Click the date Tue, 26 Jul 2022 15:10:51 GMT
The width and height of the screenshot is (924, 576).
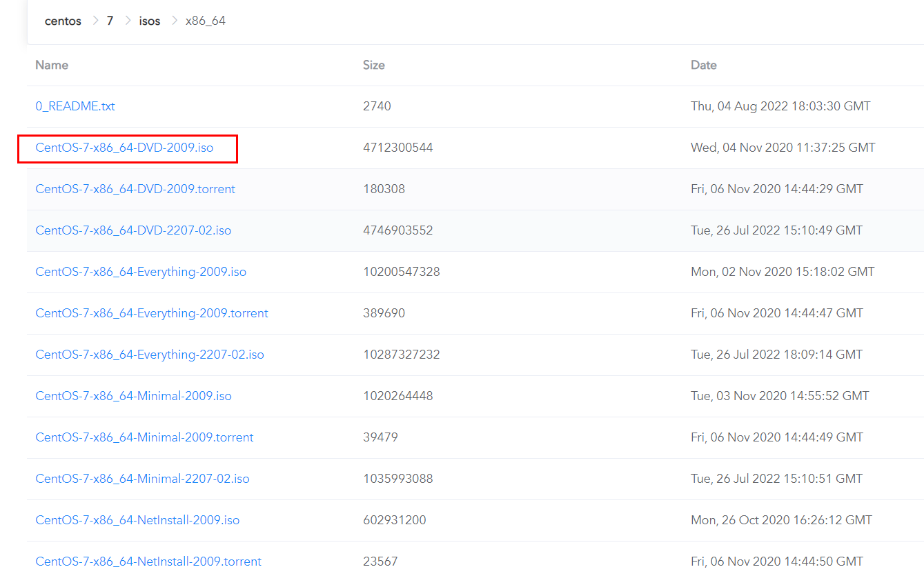tap(776, 479)
